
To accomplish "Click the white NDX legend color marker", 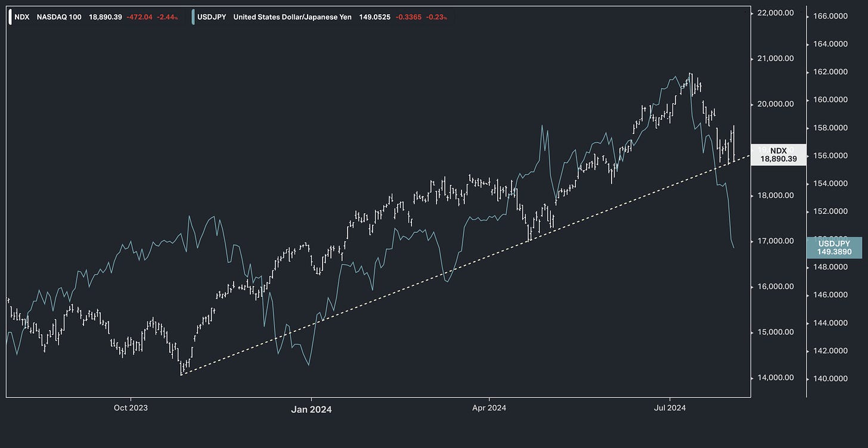I will coord(10,17).
